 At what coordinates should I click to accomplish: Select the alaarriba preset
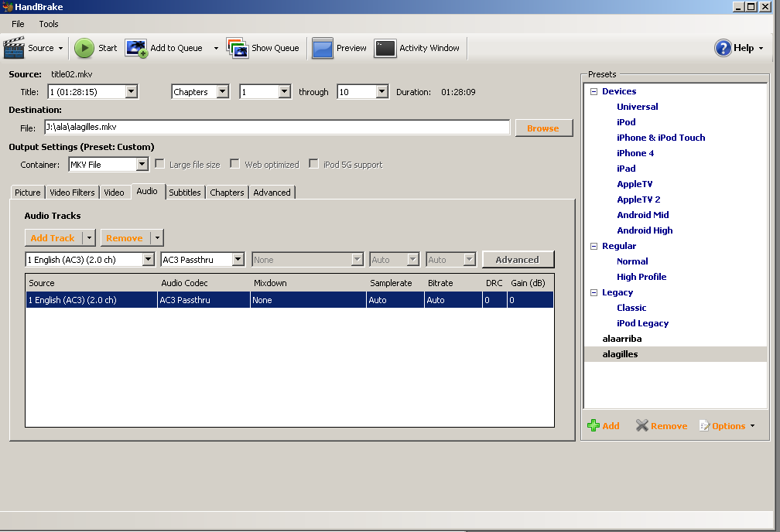[622, 339]
